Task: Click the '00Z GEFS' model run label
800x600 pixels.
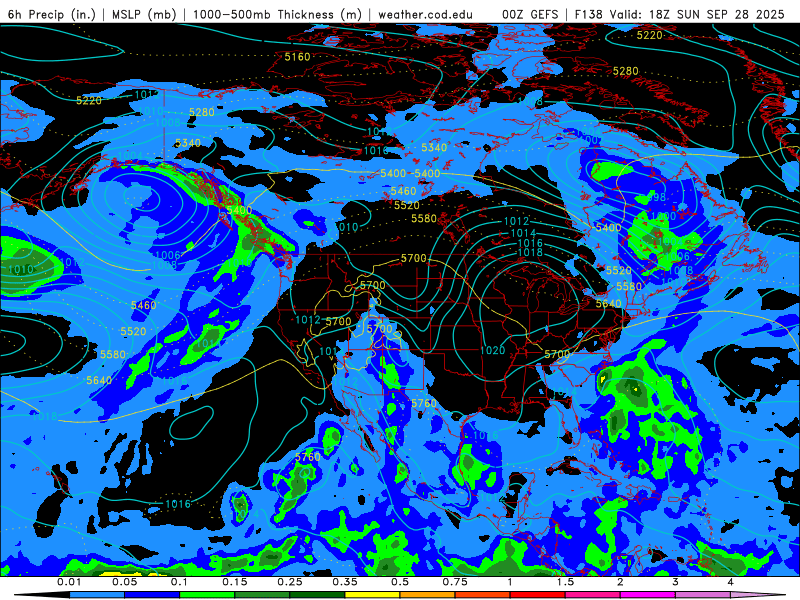Action: [x=530, y=14]
